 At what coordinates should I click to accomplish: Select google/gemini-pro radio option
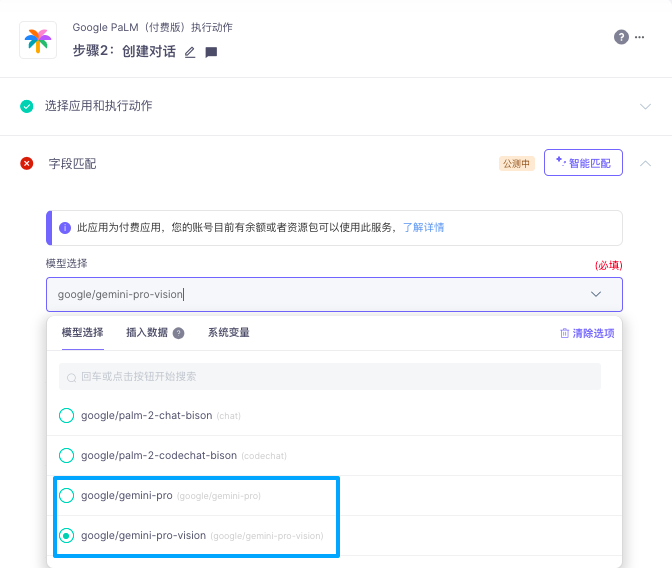tap(66, 496)
